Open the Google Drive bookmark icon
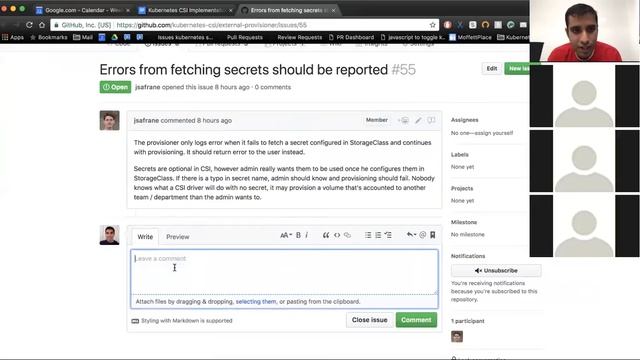This screenshot has width=640, height=360. coord(115,37)
